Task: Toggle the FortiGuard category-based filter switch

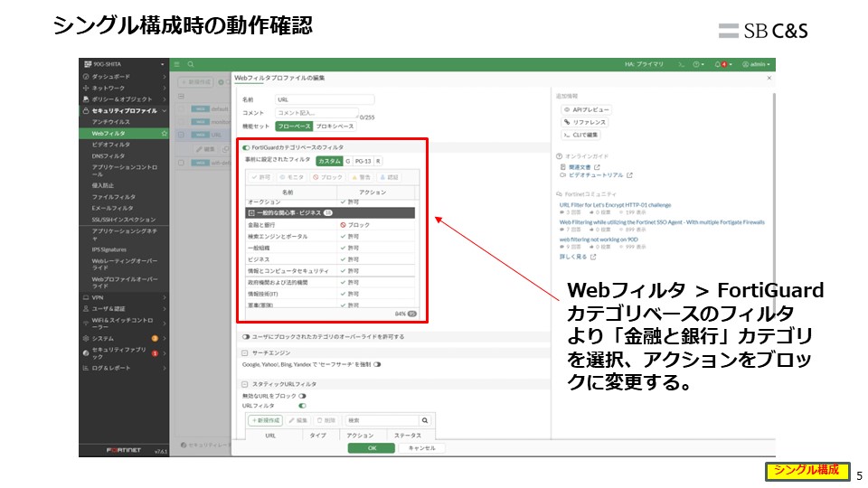Action: point(246,146)
